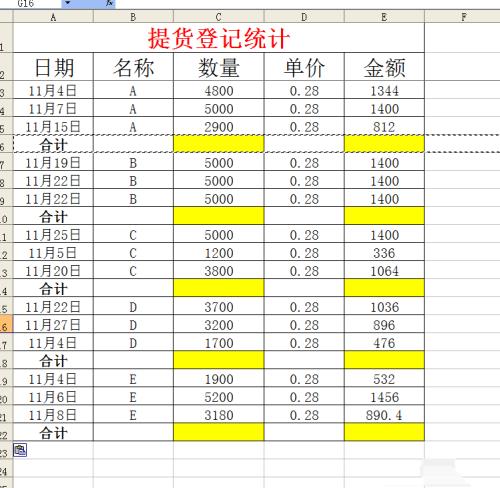Click the cell with amount 532
This screenshot has width=500, height=488.
[x=384, y=378]
